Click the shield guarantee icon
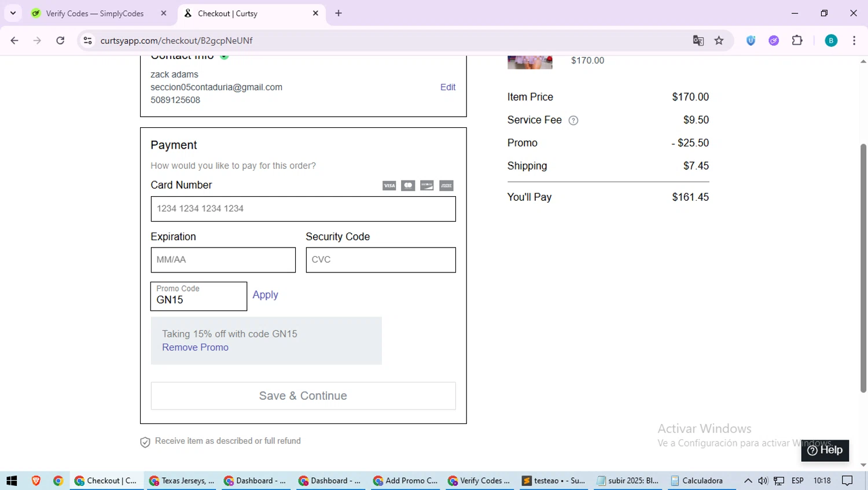The height and width of the screenshot is (490, 868). 145,442
